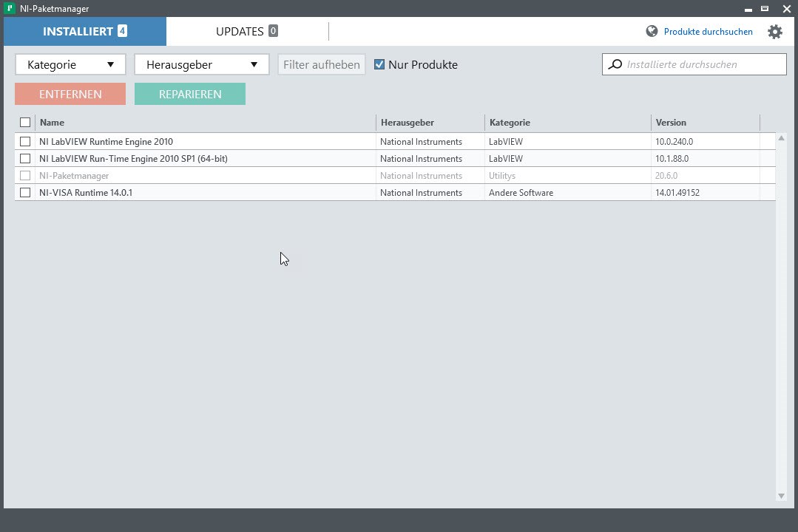Screen dimensions: 798x532
Task: Tick the NI-Paketmanager row checkbox
Action: tap(25, 175)
